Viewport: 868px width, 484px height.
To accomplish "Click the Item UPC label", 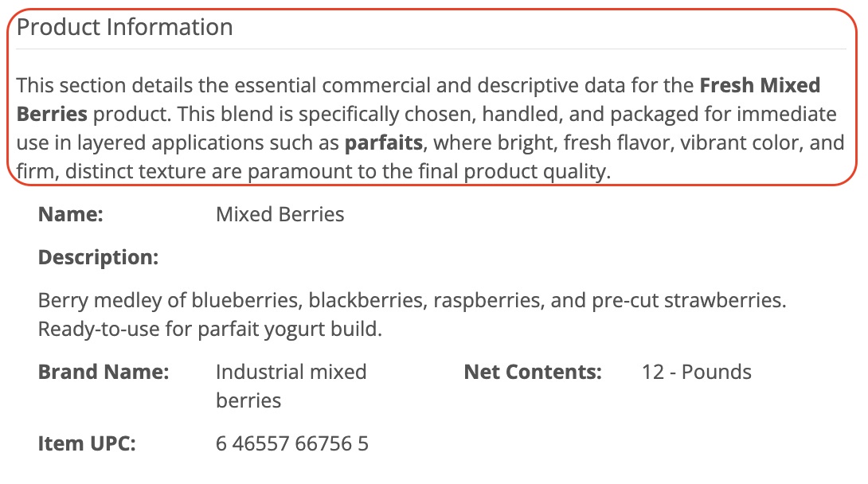I will pos(87,443).
